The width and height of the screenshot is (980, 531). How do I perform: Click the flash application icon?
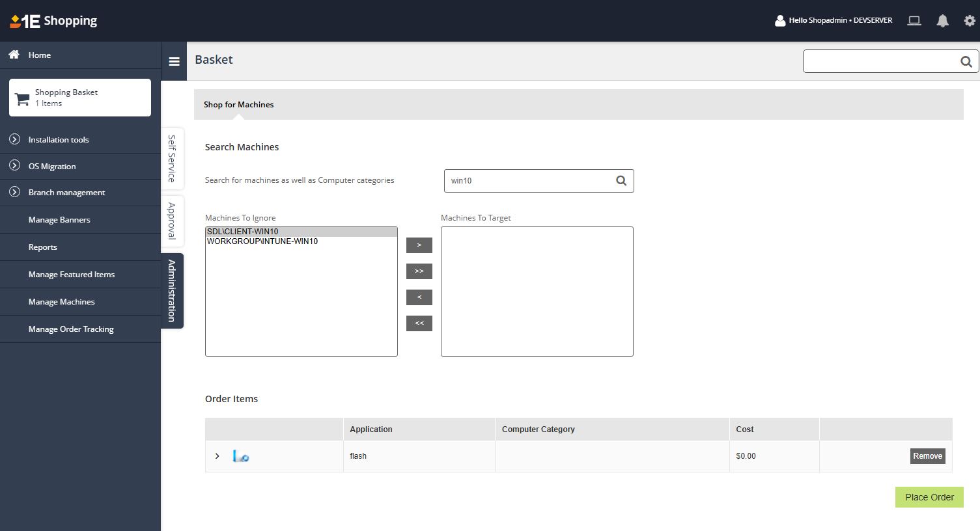241,456
